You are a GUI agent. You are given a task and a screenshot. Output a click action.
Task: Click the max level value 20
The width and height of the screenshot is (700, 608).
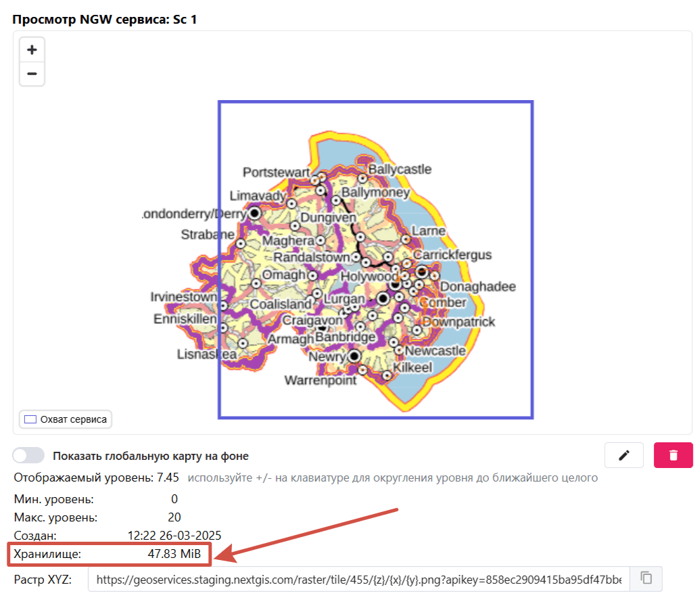(x=174, y=517)
